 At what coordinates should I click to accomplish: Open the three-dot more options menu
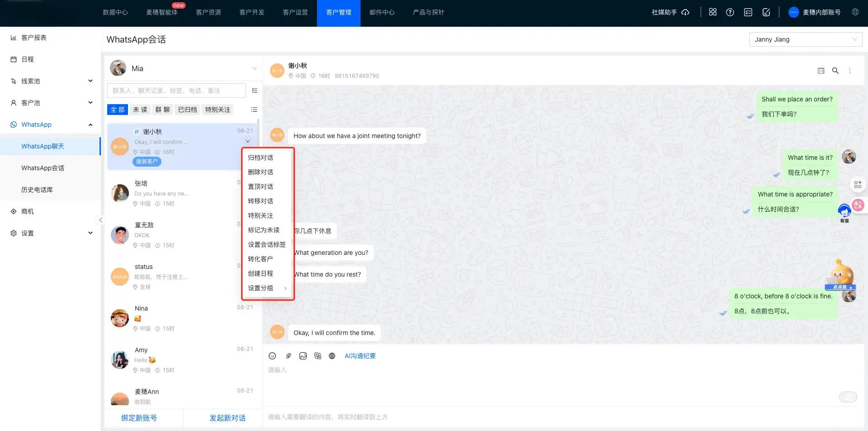(x=849, y=71)
